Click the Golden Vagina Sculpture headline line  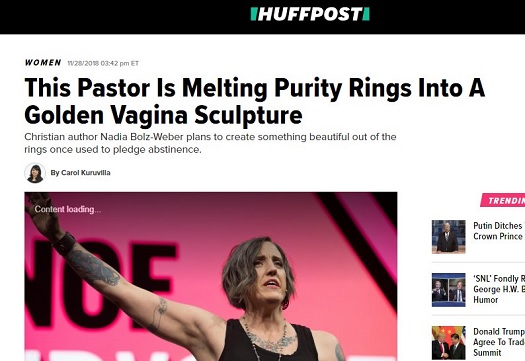point(163,115)
